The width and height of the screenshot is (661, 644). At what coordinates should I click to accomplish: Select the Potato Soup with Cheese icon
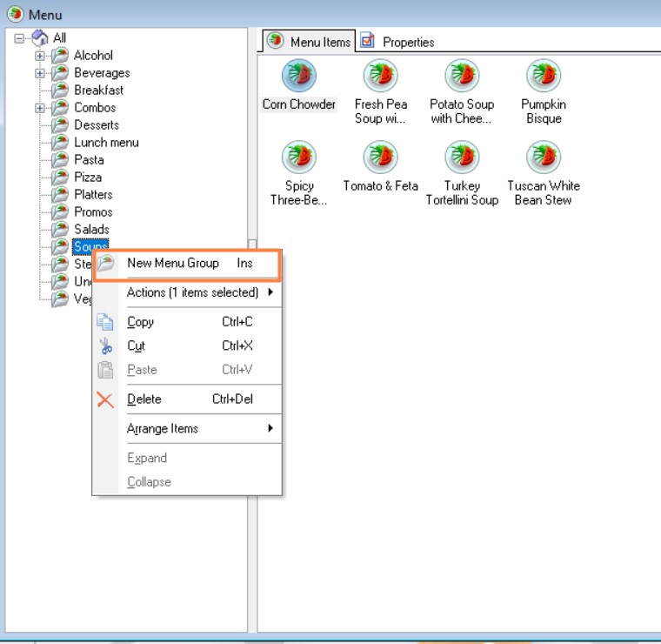point(462,76)
